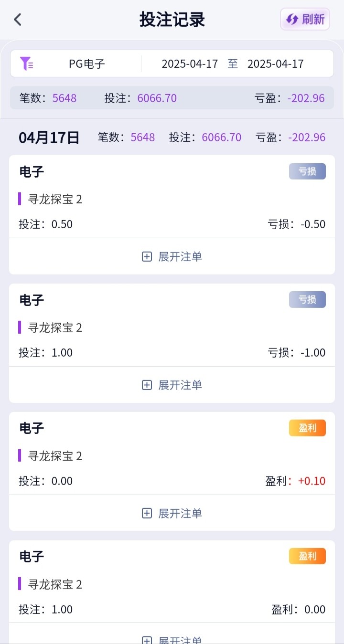Click first 寻龙探宝 2 game title
Screen dimensions: 344x644
tap(55, 199)
